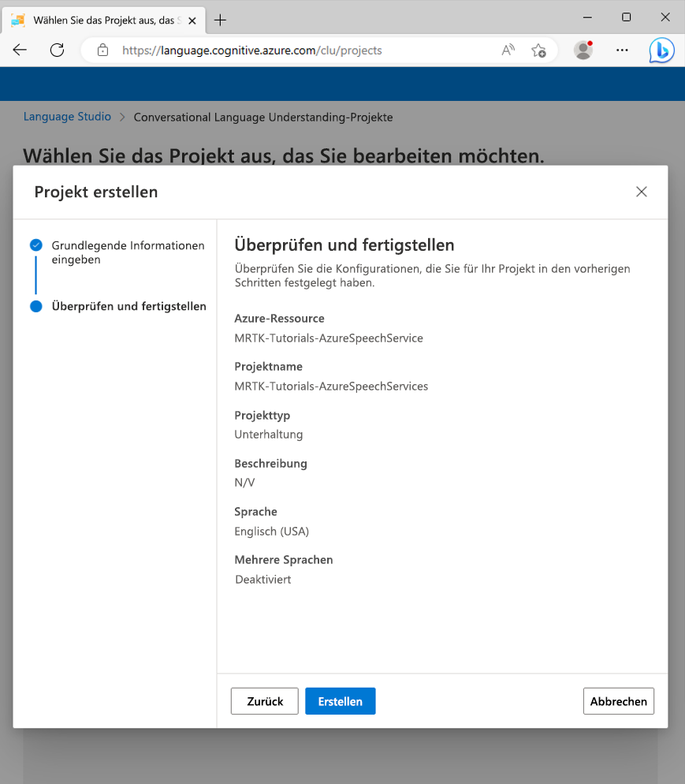
Task: Click the filled blue current-step circle
Action: [x=36, y=306]
